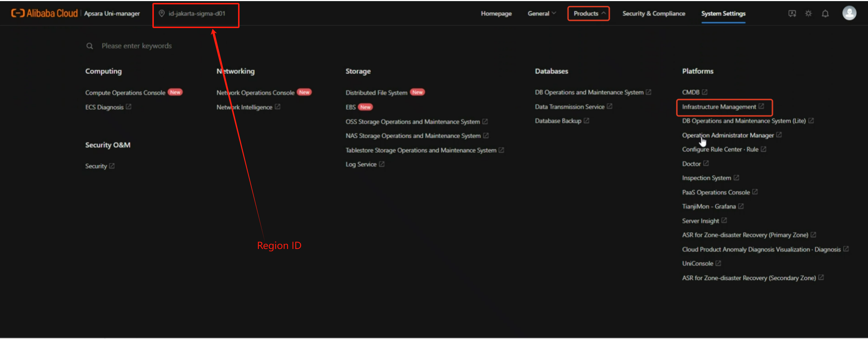Collapse the Products dropdown menu
Screen dimensions: 868x339
(589, 13)
